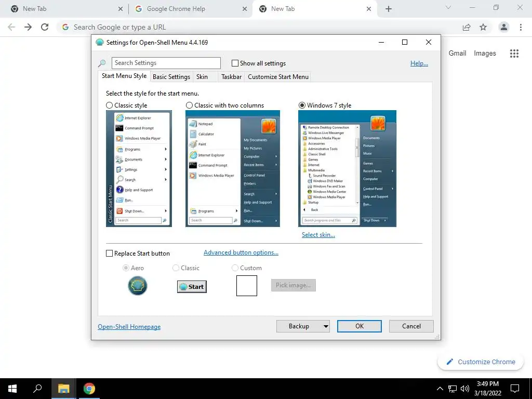Click the empty Custom button image box

[247, 286]
